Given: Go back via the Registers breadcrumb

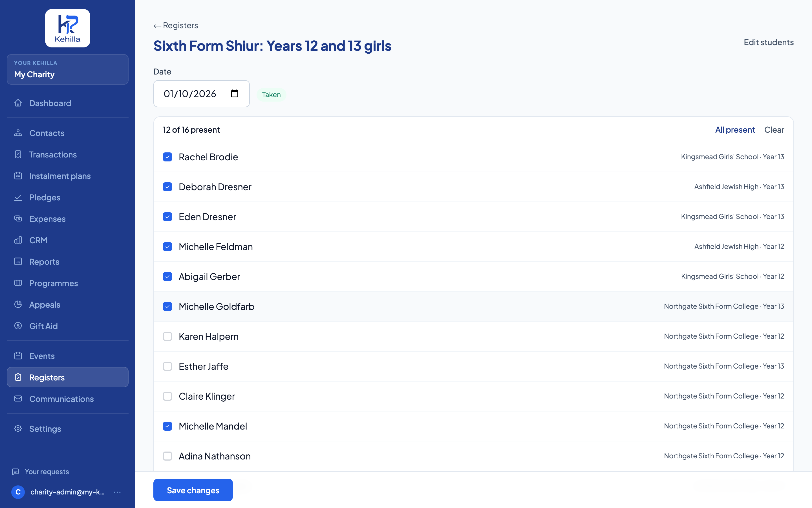Looking at the screenshot, I should [x=176, y=25].
